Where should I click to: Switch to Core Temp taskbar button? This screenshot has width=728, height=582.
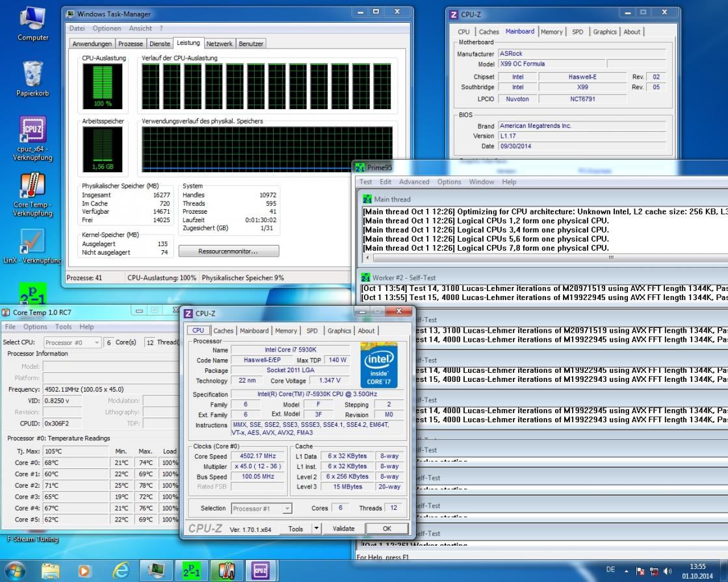click(x=226, y=571)
